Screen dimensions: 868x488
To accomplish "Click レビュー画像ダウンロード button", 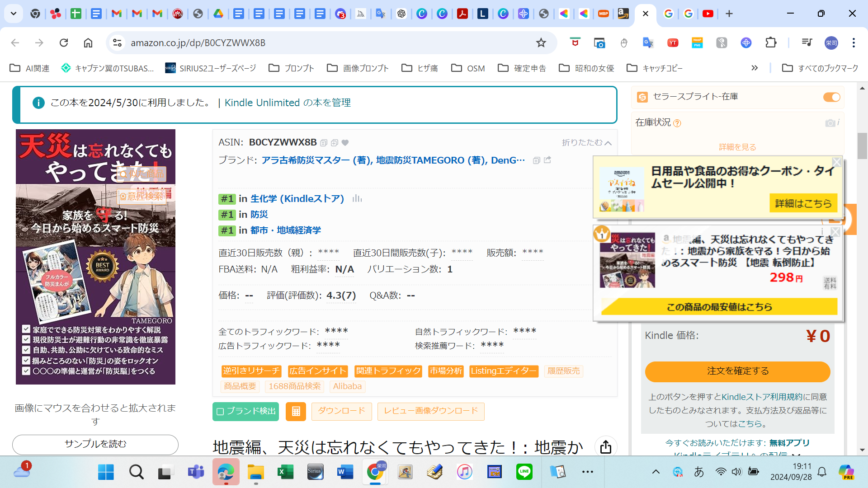I will click(431, 411).
